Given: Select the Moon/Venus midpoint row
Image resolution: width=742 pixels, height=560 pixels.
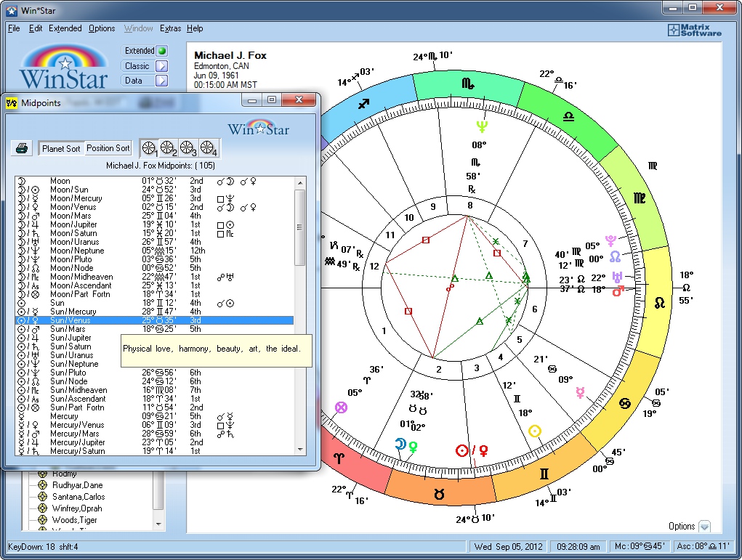Looking at the screenshot, I should point(155,207).
